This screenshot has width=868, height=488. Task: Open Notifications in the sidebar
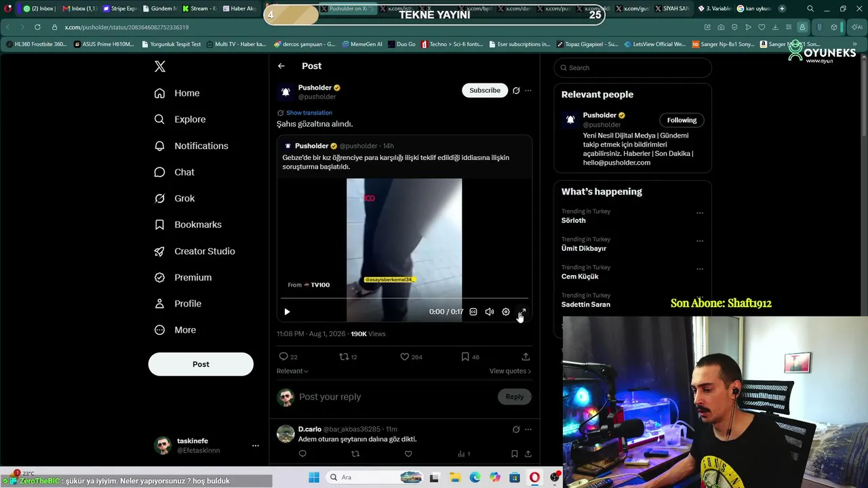(x=191, y=146)
